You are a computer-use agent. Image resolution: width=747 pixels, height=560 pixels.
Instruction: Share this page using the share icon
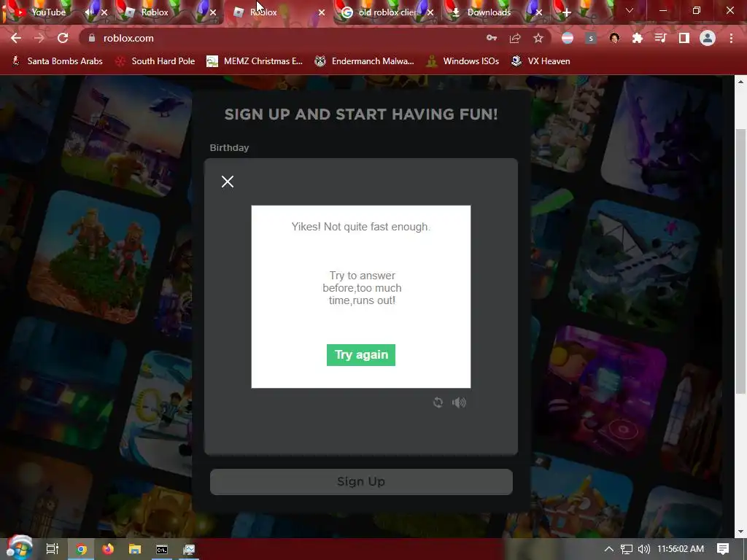[515, 38]
